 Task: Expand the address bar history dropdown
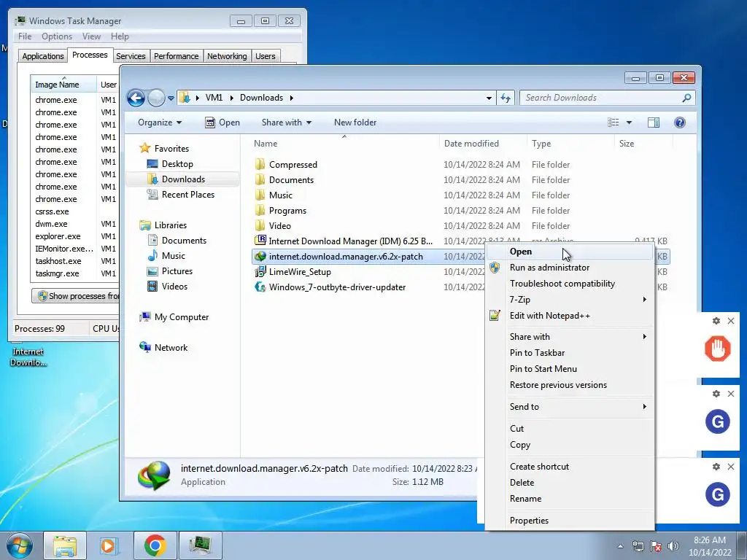[489, 98]
